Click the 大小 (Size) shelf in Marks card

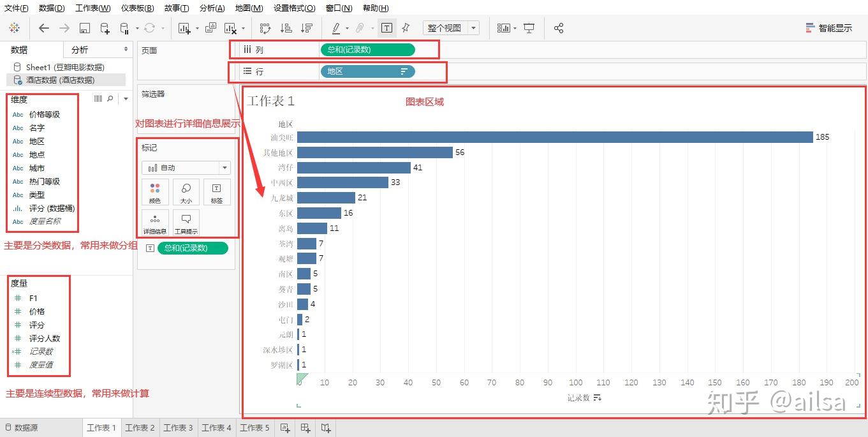tap(186, 191)
